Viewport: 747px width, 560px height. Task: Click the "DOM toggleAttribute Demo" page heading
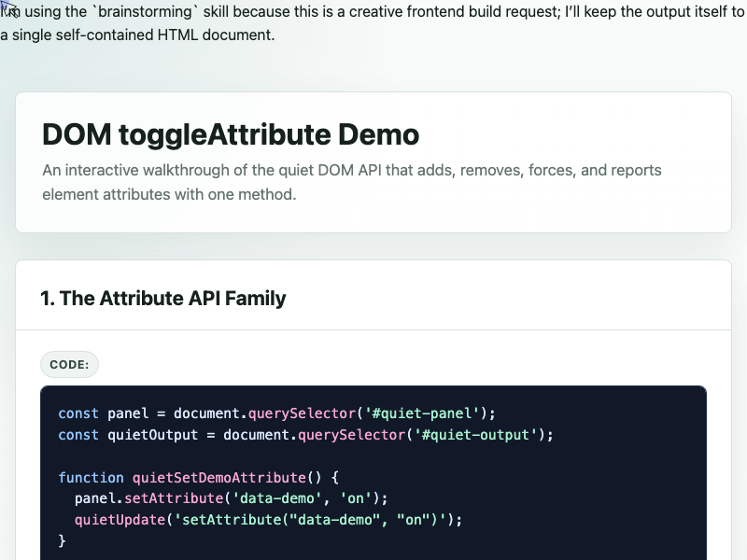click(231, 134)
